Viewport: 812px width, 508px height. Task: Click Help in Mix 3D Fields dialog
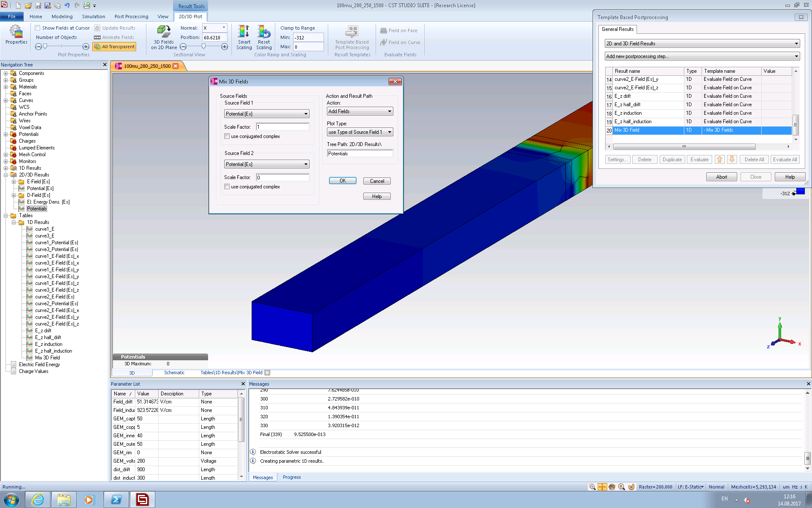[x=377, y=196]
